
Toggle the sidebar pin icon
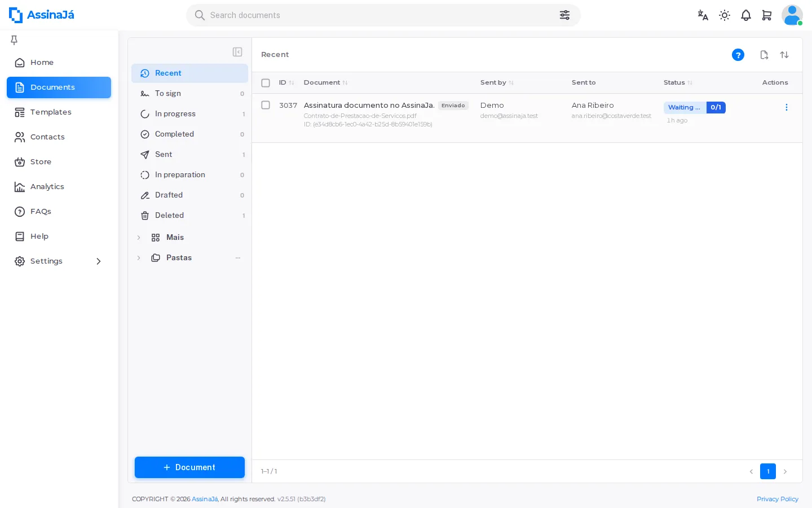tap(14, 40)
